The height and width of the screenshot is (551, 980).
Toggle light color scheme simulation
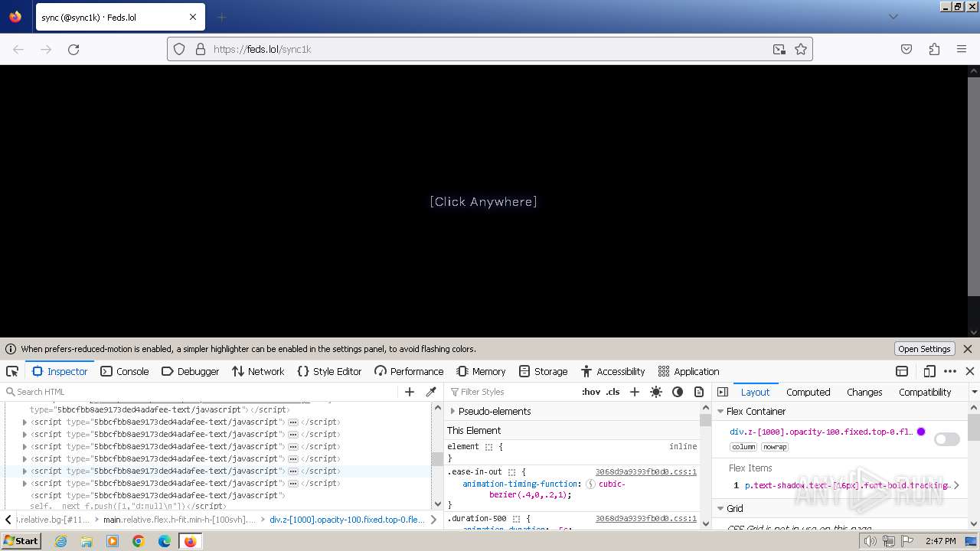(656, 392)
